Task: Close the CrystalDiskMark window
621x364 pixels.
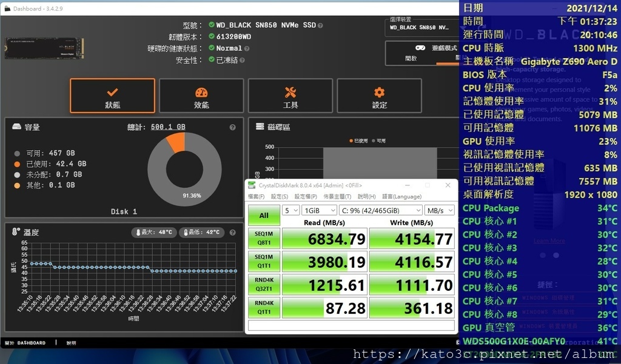Action: (x=448, y=185)
